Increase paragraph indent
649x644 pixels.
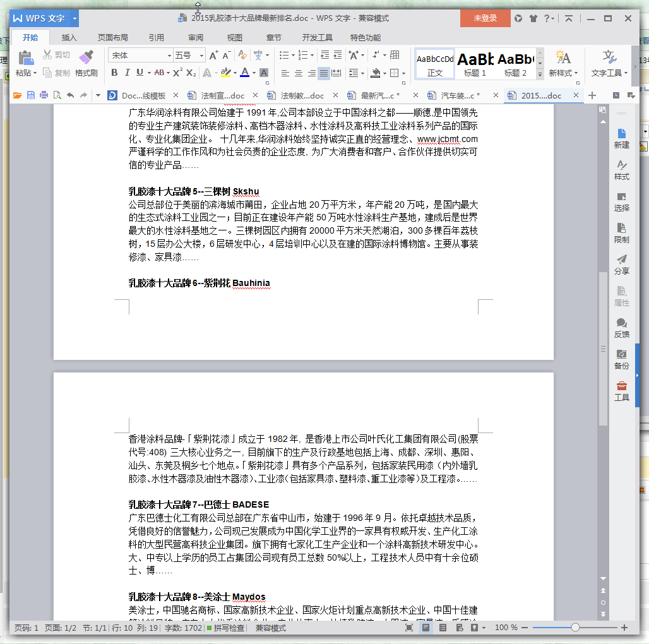pyautogui.click(x=338, y=55)
